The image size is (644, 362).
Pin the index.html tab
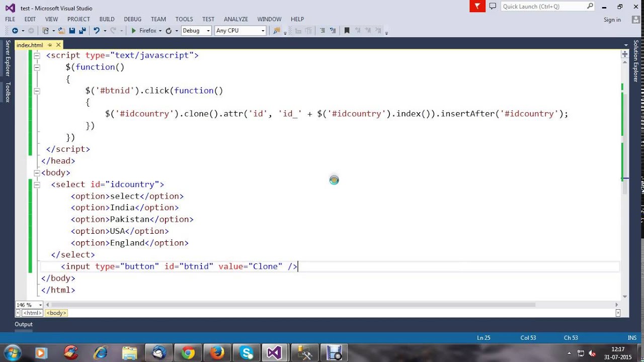click(x=50, y=45)
